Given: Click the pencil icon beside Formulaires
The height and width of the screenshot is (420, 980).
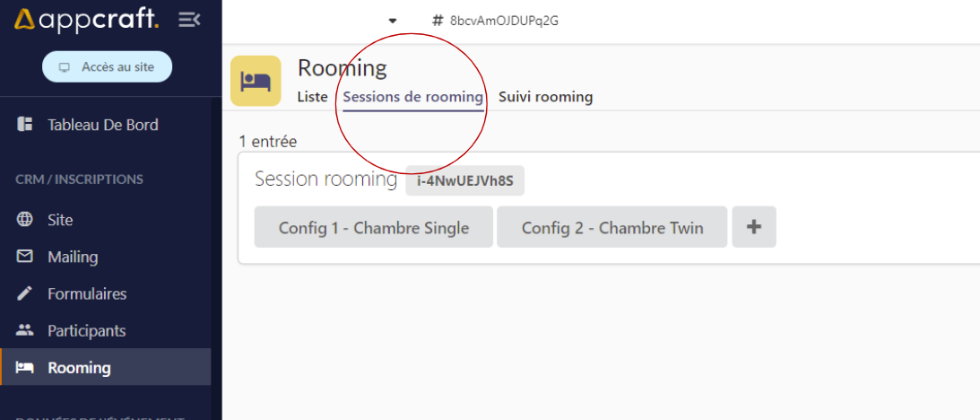Looking at the screenshot, I should pyautogui.click(x=25, y=293).
